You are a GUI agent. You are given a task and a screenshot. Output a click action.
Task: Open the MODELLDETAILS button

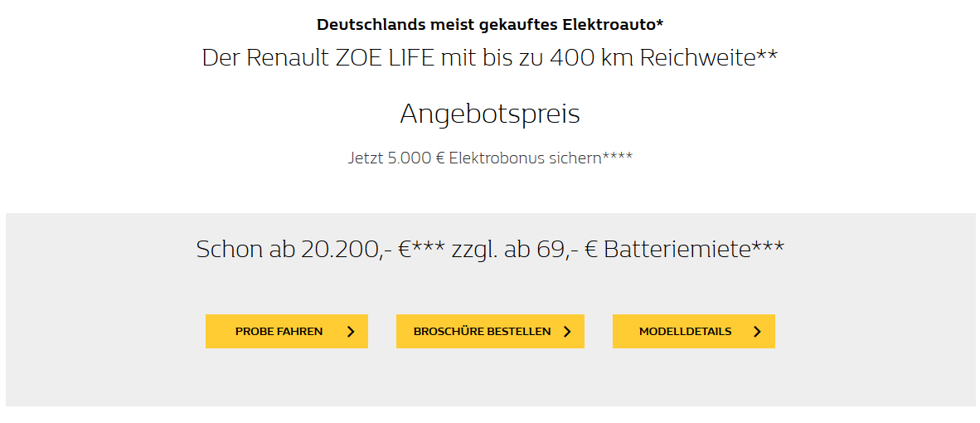click(x=694, y=331)
